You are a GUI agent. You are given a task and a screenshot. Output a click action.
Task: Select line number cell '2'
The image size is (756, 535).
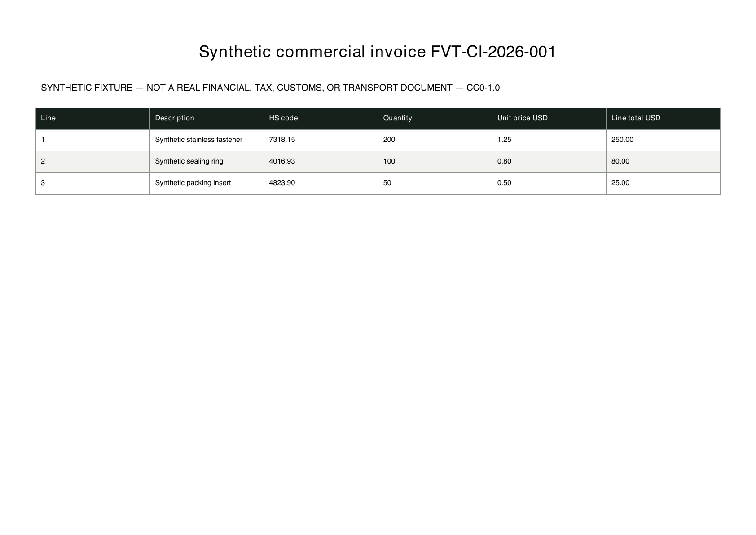pos(92,162)
